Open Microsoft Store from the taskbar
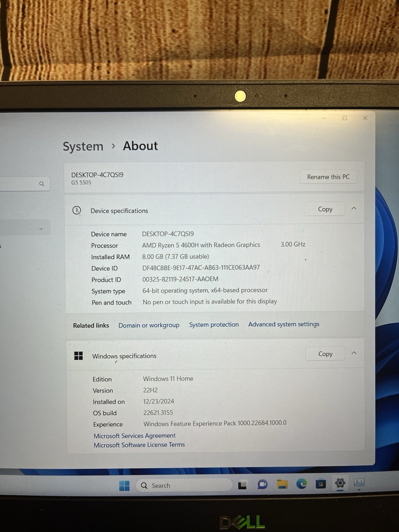The width and height of the screenshot is (399, 532). tap(321, 483)
